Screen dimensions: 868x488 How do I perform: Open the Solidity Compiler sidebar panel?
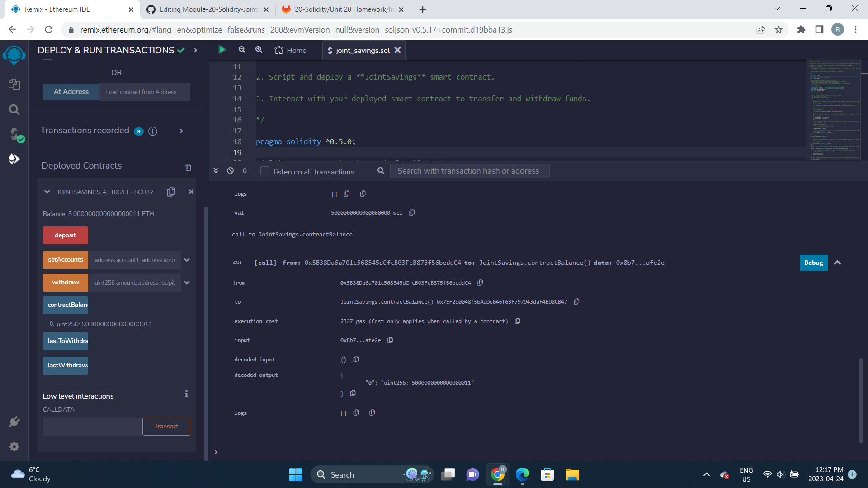coord(14,134)
